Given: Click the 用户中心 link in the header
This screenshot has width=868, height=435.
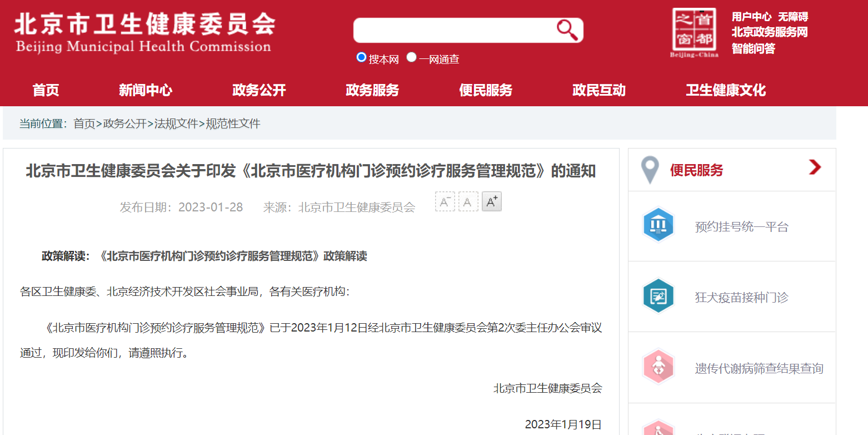Looking at the screenshot, I should (751, 17).
